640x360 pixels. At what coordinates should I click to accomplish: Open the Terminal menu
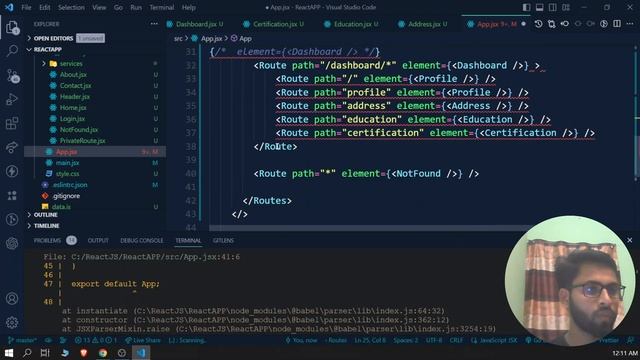point(162,7)
